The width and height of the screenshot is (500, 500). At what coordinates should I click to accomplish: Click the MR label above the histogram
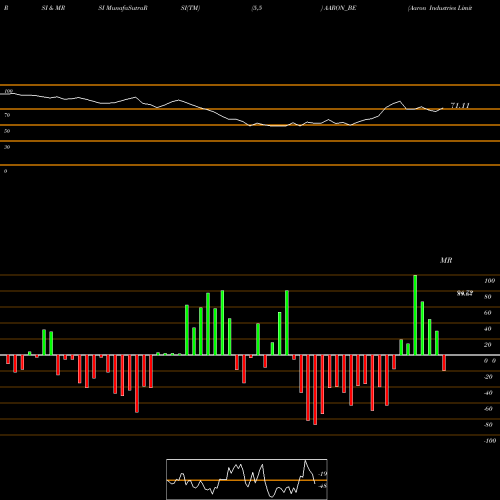click(446, 260)
